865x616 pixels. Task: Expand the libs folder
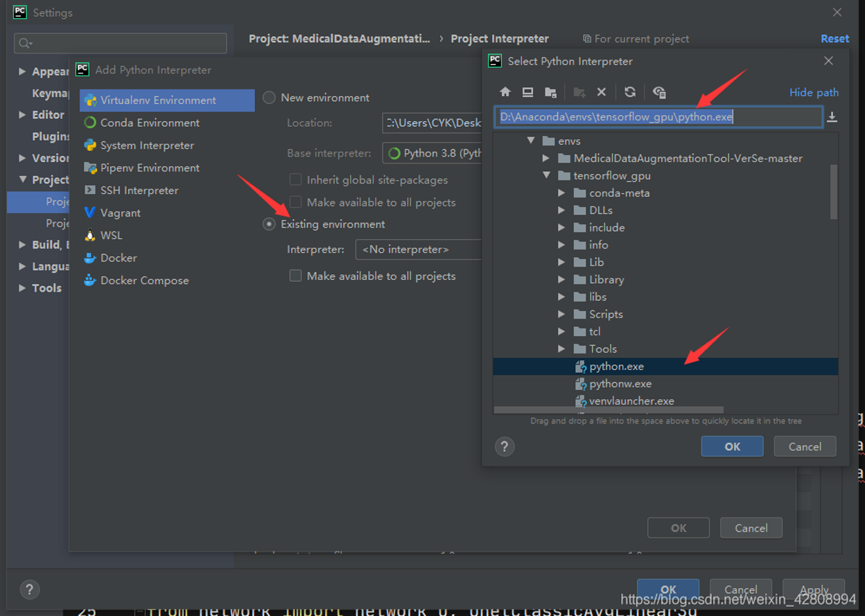(x=562, y=297)
